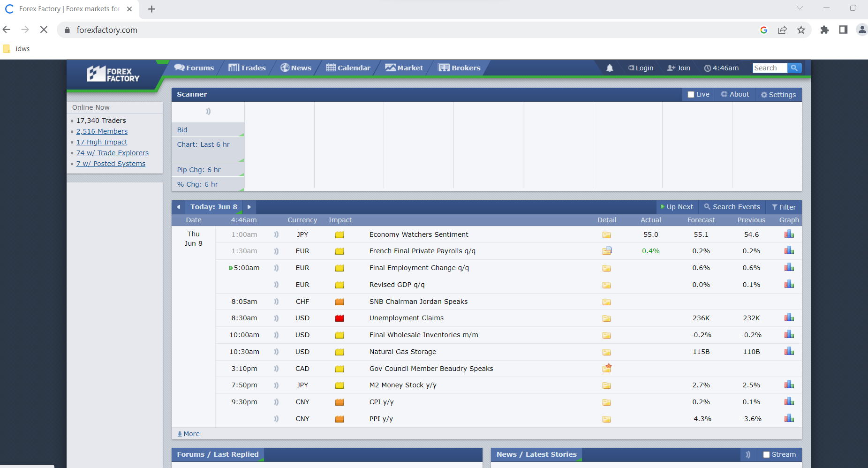The height and width of the screenshot is (468, 868).
Task: Open 17 High Impact link
Action: click(x=102, y=142)
